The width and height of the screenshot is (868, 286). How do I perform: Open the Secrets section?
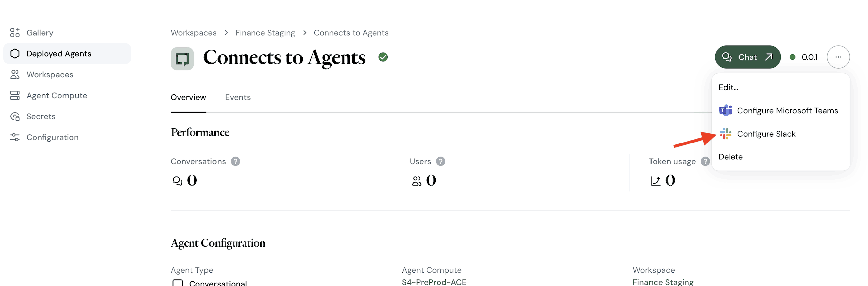point(41,116)
